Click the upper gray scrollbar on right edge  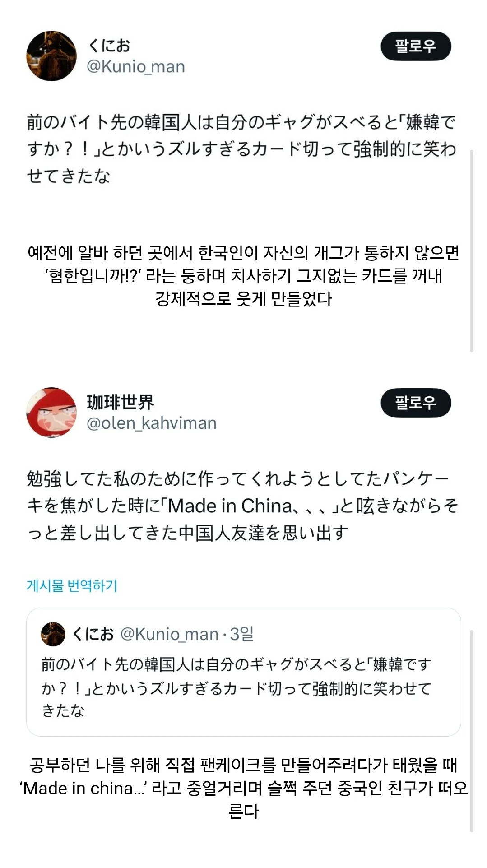coord(472,251)
